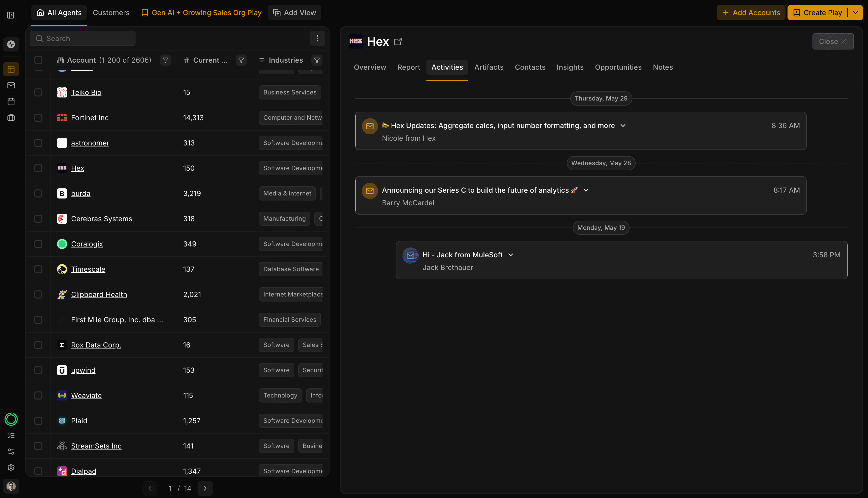Open the Cerebras Systems account link

[101, 218]
